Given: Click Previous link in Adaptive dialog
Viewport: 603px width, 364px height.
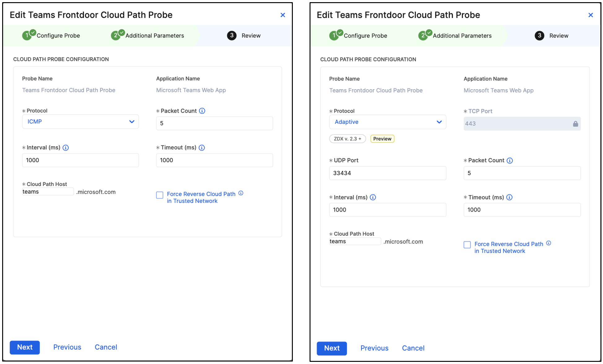Looking at the screenshot, I should pos(374,348).
